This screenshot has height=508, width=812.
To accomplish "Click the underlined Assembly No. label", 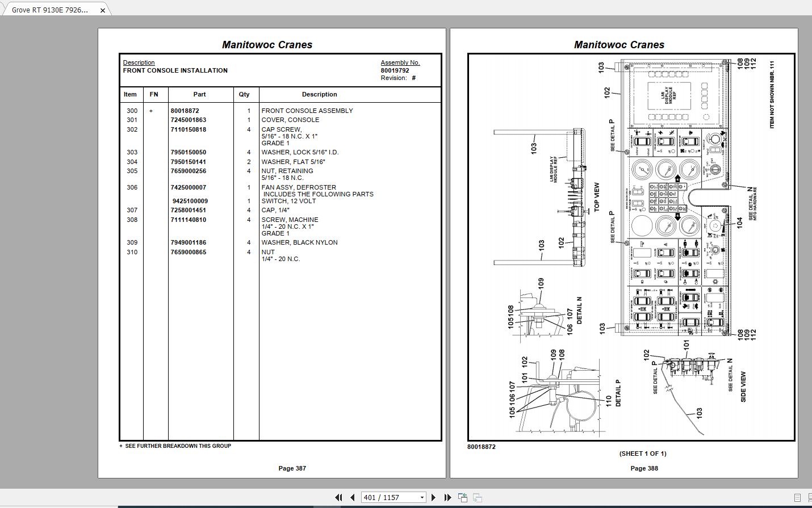I will pos(400,62).
